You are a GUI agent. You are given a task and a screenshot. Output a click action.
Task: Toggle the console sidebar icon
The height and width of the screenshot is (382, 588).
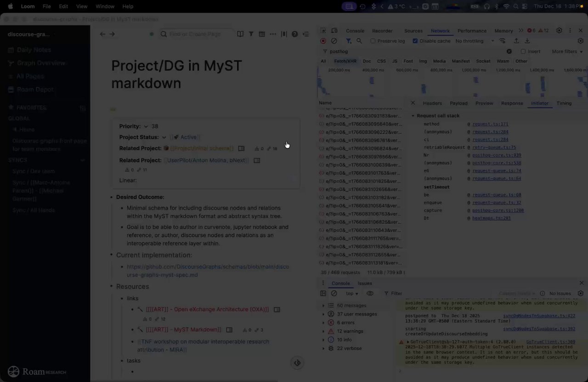[x=323, y=293]
